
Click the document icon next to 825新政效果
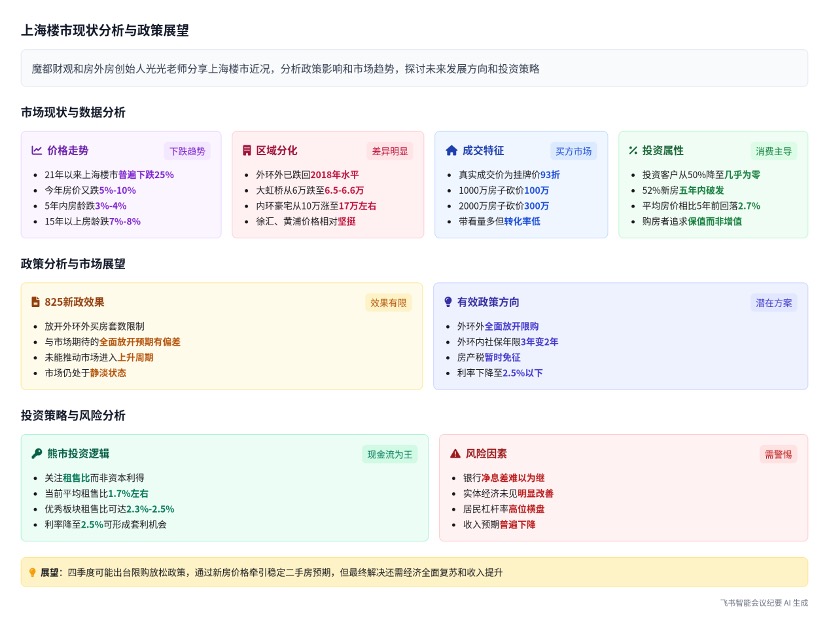tap(36, 302)
